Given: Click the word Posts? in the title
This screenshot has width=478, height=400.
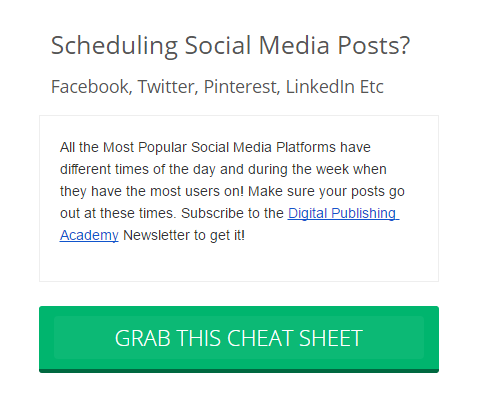Looking at the screenshot, I should click(373, 45).
